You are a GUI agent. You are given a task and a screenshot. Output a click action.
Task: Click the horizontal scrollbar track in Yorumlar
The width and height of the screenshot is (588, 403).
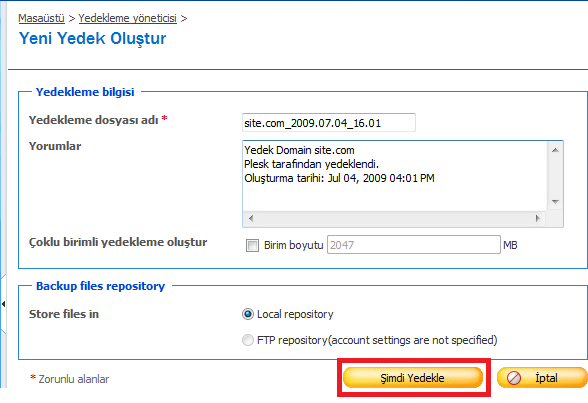point(394,218)
